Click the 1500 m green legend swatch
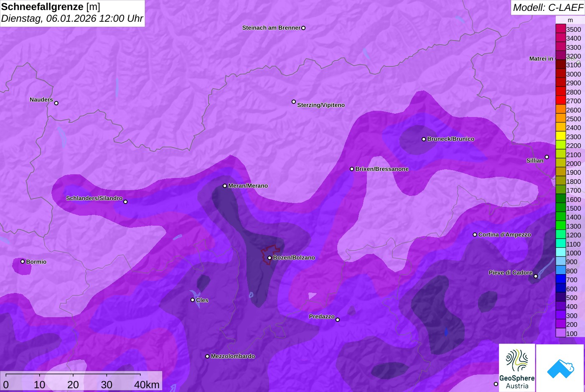Screen dimensions: 585x392 point(560,208)
